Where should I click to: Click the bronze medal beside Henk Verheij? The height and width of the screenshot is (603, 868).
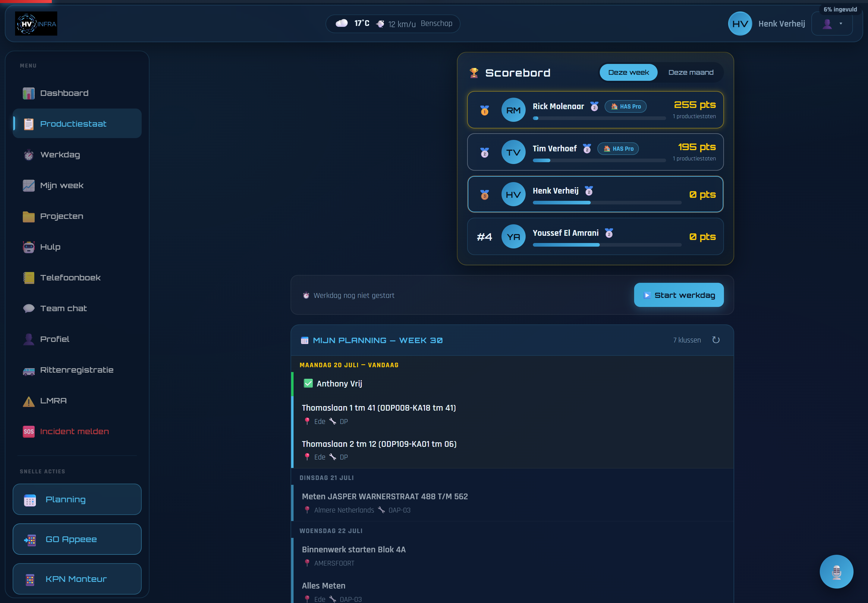tap(485, 194)
